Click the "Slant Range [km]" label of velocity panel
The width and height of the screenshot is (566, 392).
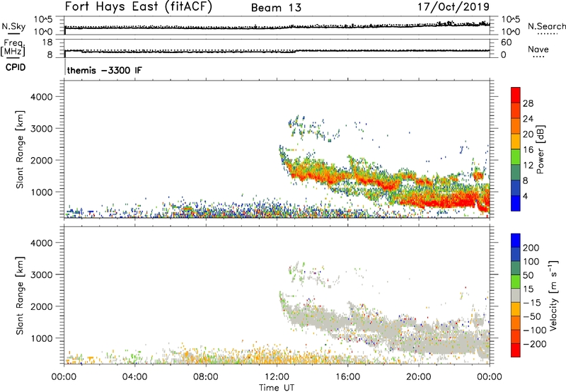pyautogui.click(x=21, y=296)
